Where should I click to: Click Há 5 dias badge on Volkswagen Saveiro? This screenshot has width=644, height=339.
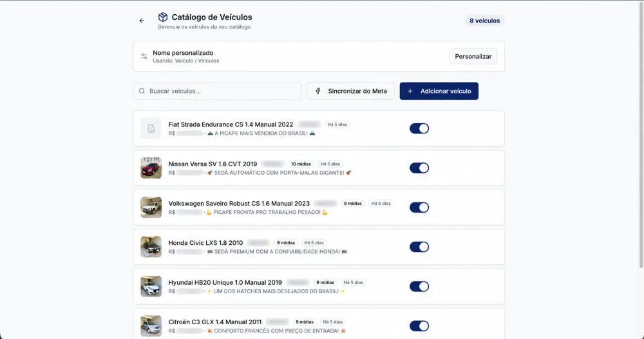(381, 204)
